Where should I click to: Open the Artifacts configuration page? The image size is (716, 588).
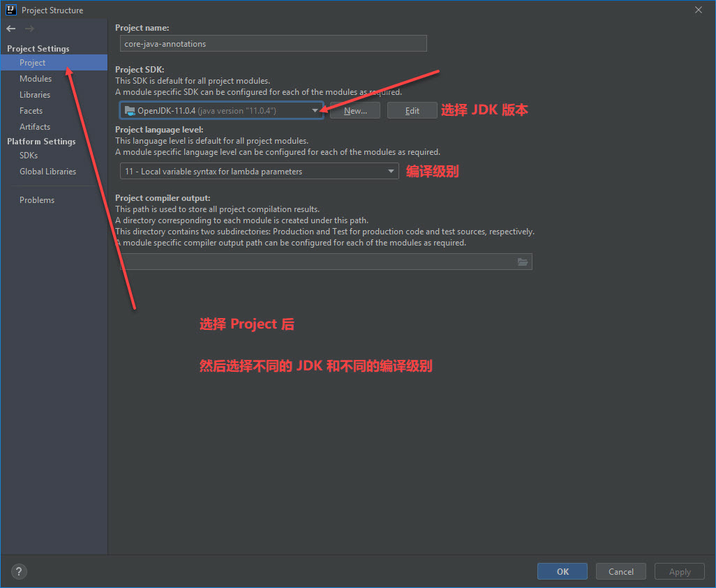click(x=34, y=126)
